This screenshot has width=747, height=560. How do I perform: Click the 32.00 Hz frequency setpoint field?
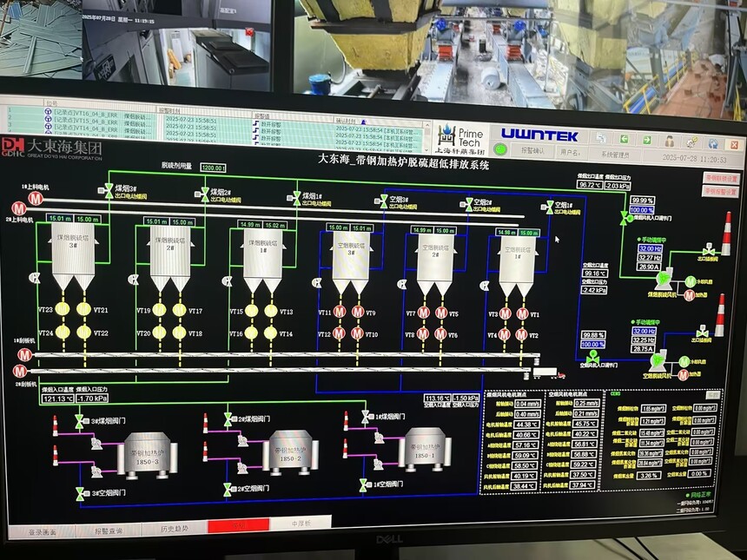[649, 247]
